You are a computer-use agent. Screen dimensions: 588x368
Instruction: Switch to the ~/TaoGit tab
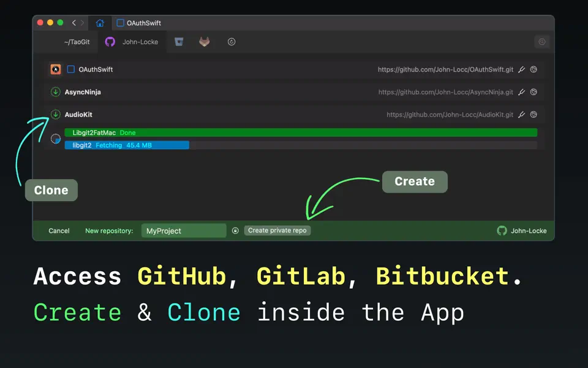[78, 42]
